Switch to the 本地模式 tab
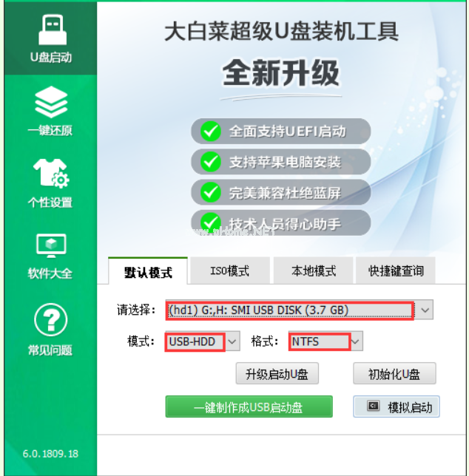The height and width of the screenshot is (476, 469). click(x=313, y=271)
